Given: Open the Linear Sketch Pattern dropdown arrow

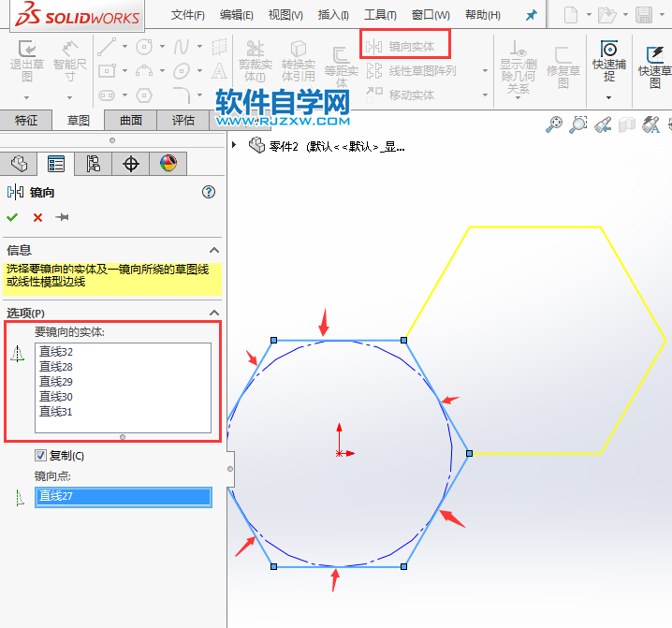Looking at the screenshot, I should tap(485, 71).
